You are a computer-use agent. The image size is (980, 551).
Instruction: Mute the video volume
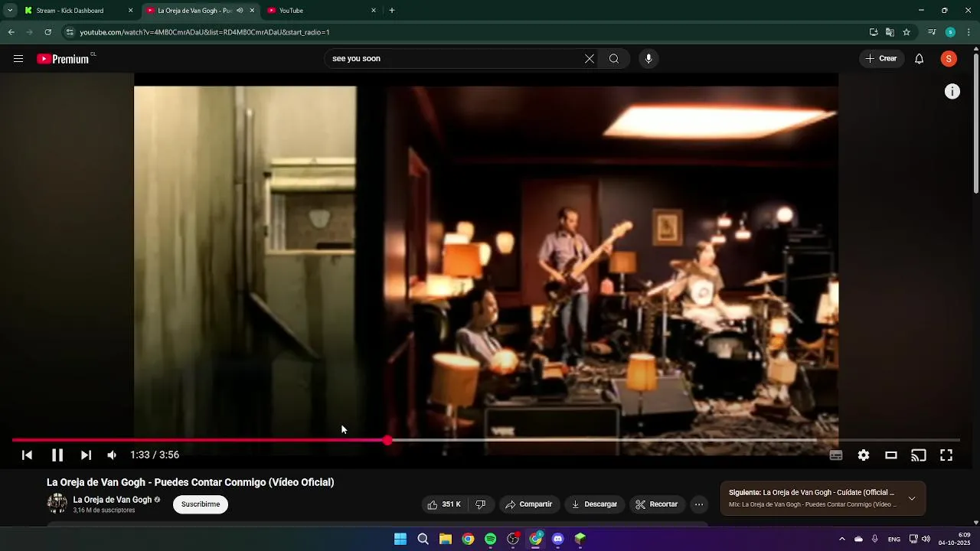[x=112, y=455]
